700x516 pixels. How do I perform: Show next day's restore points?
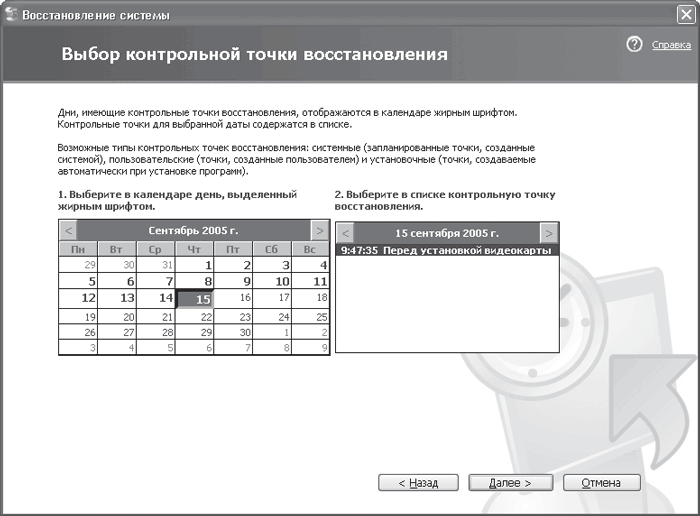(549, 233)
